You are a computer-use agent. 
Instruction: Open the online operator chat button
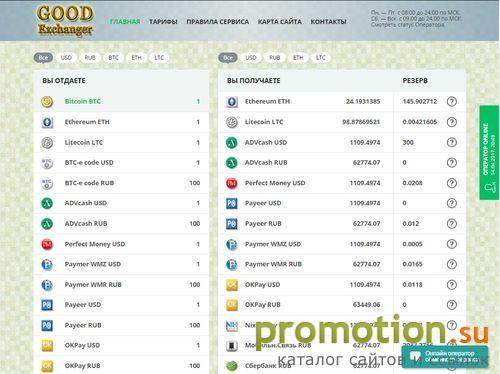pos(445,357)
